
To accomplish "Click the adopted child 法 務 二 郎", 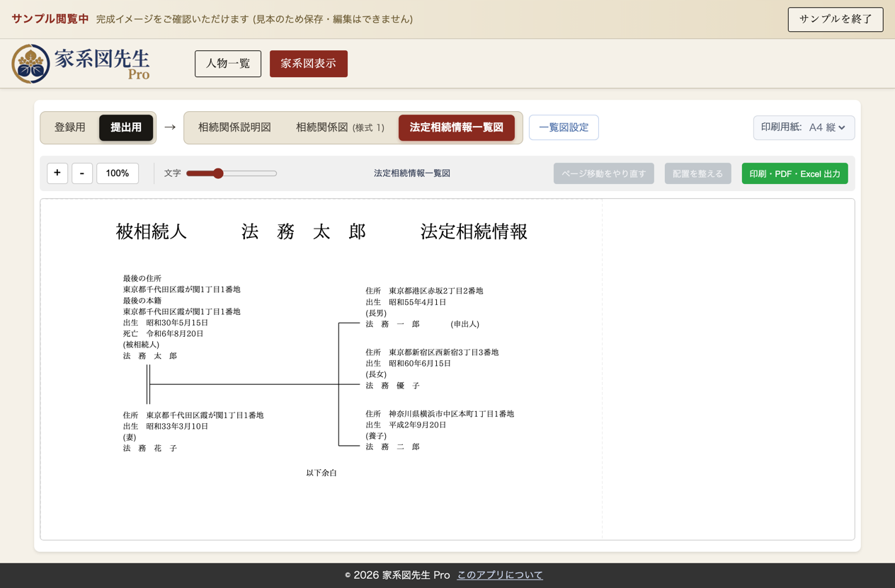I will tap(393, 447).
